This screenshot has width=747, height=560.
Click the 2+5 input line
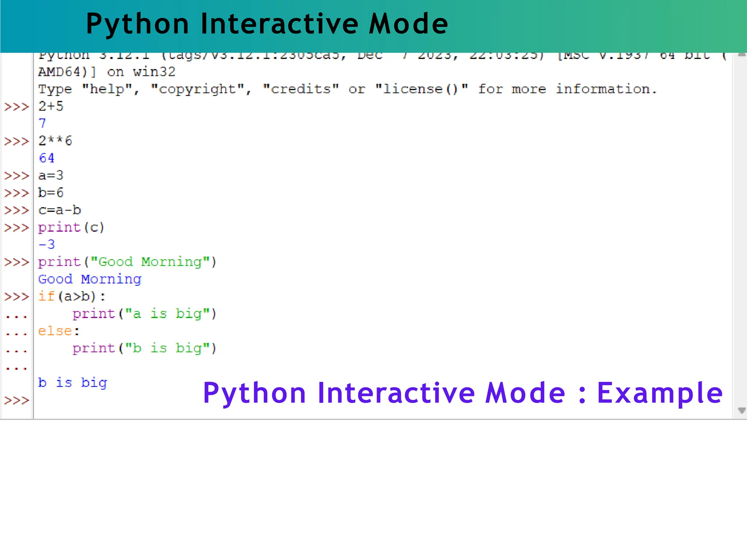click(51, 106)
